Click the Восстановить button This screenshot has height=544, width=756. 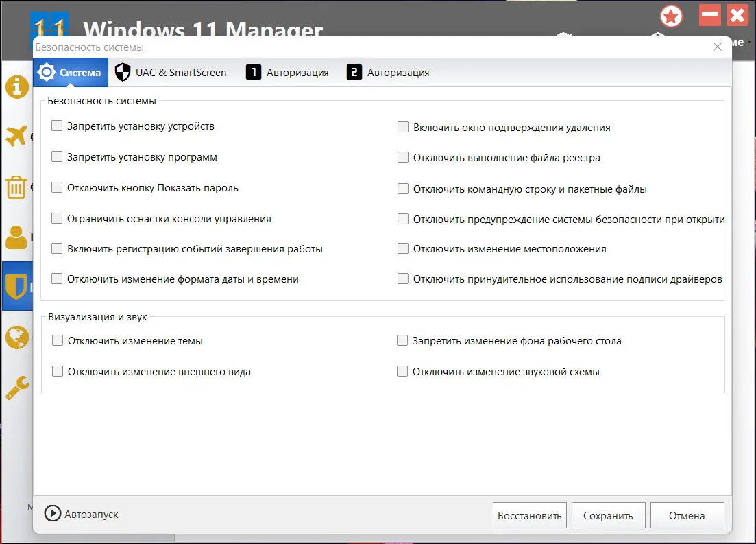click(529, 515)
